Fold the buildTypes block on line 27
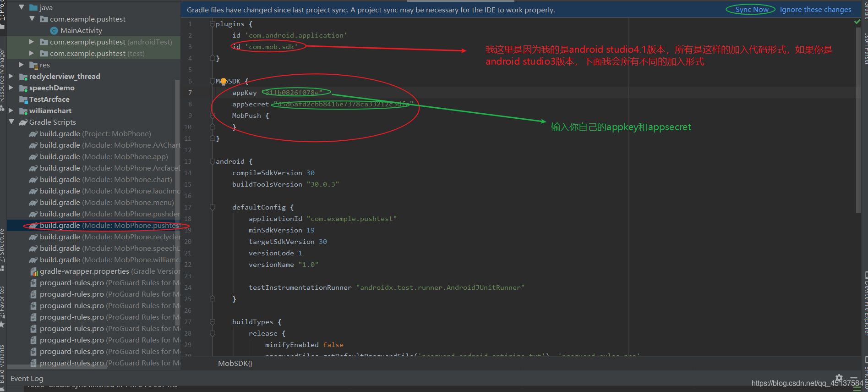 point(212,322)
